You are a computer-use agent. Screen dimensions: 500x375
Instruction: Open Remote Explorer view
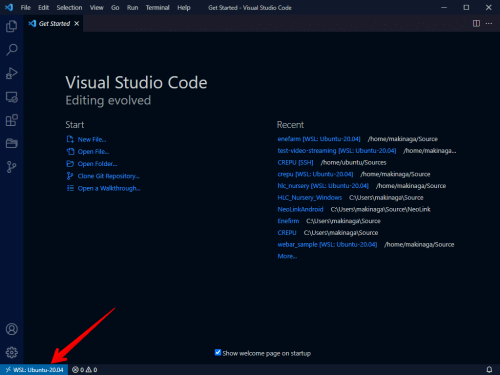pos(12,97)
